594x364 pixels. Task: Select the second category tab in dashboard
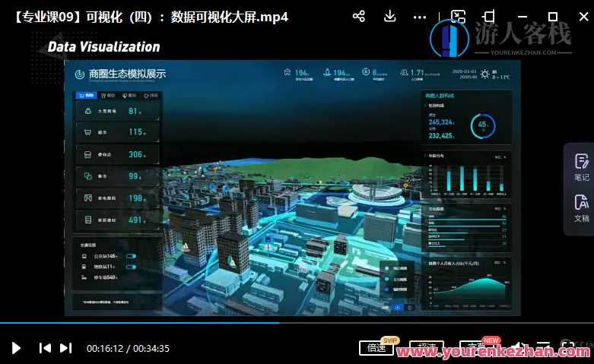[108, 96]
